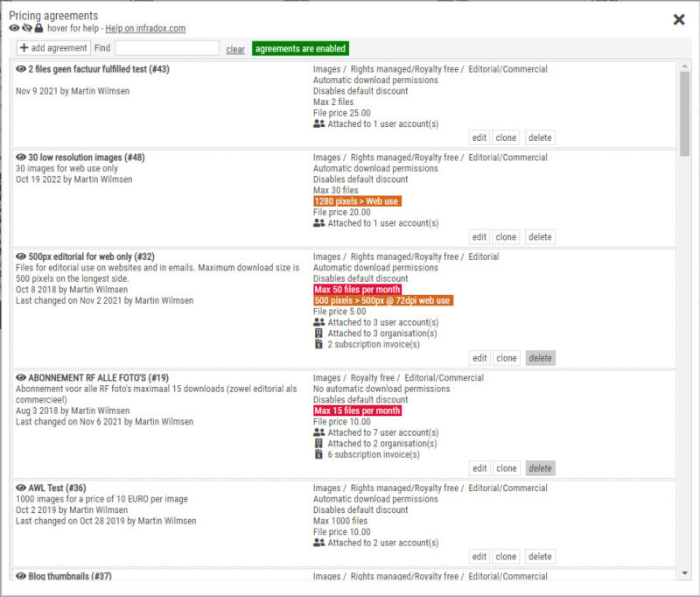
Task: Click the padlock icon in header
Action: tap(38, 29)
